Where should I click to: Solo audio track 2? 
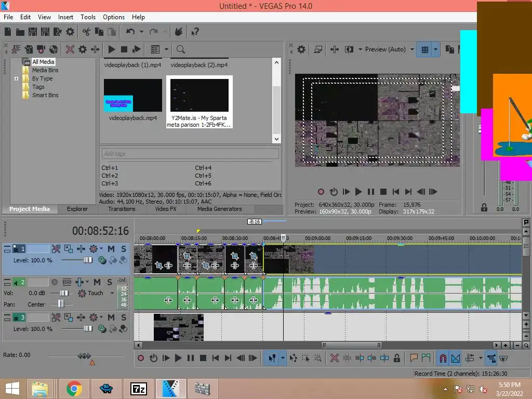tap(109, 282)
